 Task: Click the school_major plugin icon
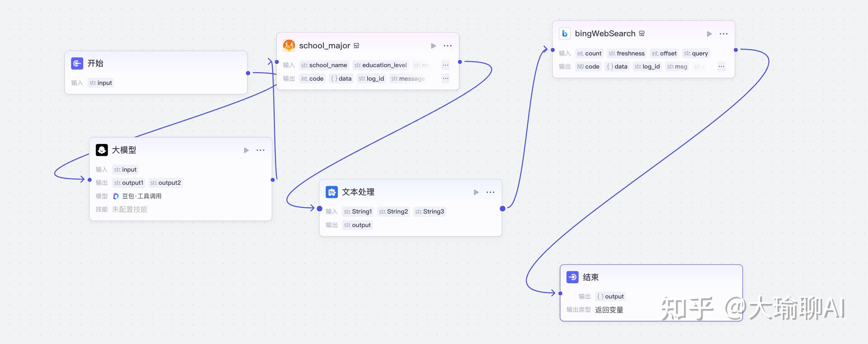[x=289, y=45]
